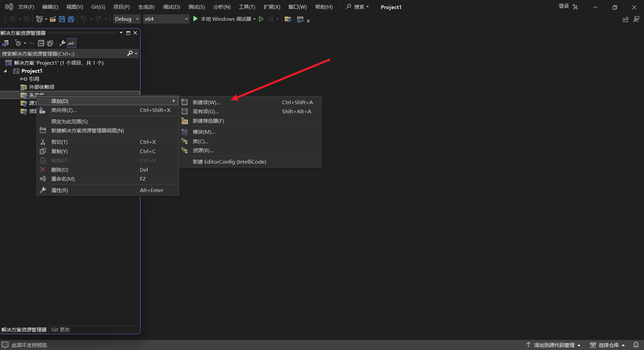The width and height of the screenshot is (644, 350).
Task: Choose 删除(D) in context menu
Action: pos(108,170)
